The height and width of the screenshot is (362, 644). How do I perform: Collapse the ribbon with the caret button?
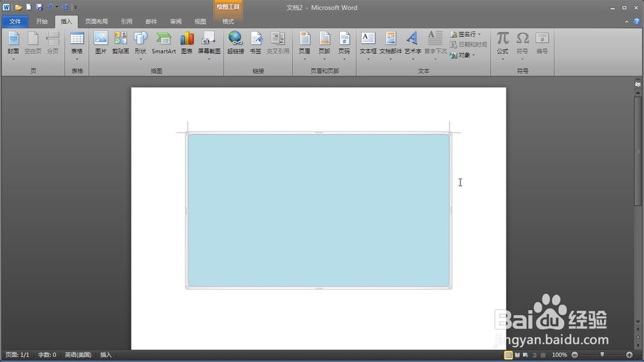coord(627,21)
